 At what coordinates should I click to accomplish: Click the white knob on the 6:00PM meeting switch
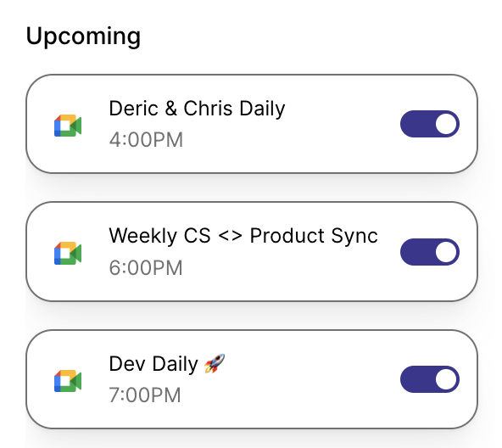(446, 252)
